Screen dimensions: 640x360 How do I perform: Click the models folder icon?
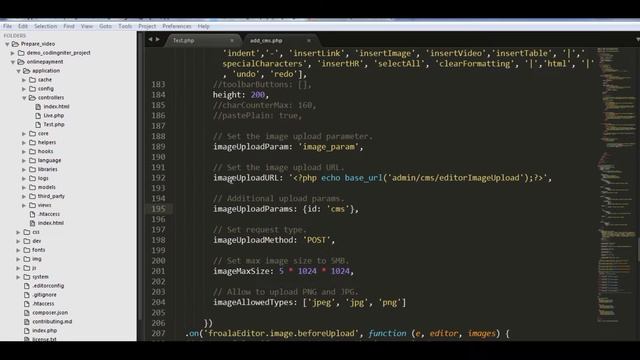click(33, 187)
